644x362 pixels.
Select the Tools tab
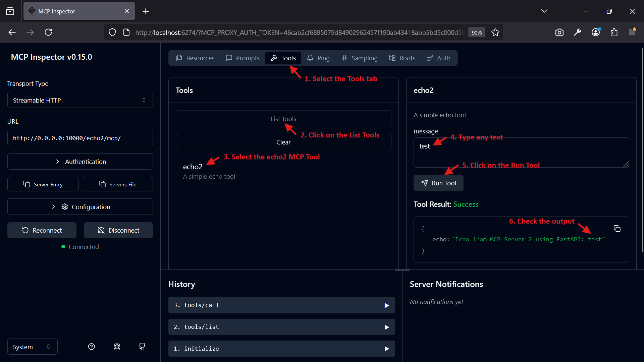tap(283, 58)
